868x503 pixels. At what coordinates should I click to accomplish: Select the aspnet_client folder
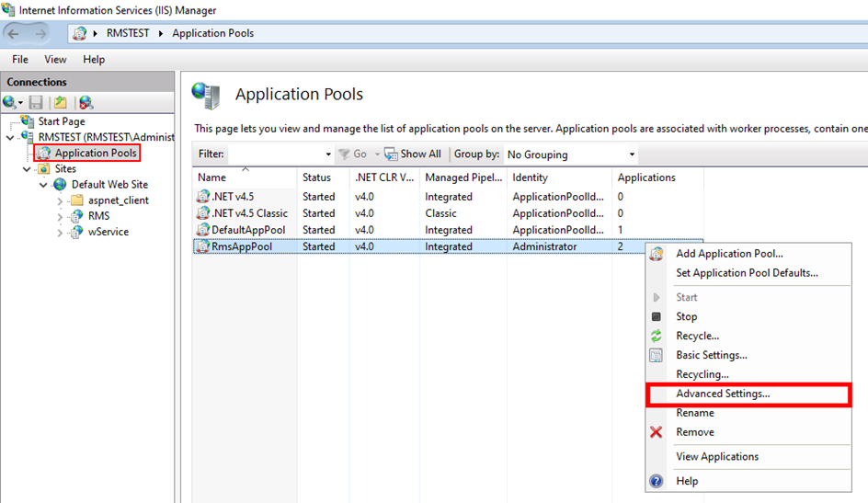(x=118, y=200)
